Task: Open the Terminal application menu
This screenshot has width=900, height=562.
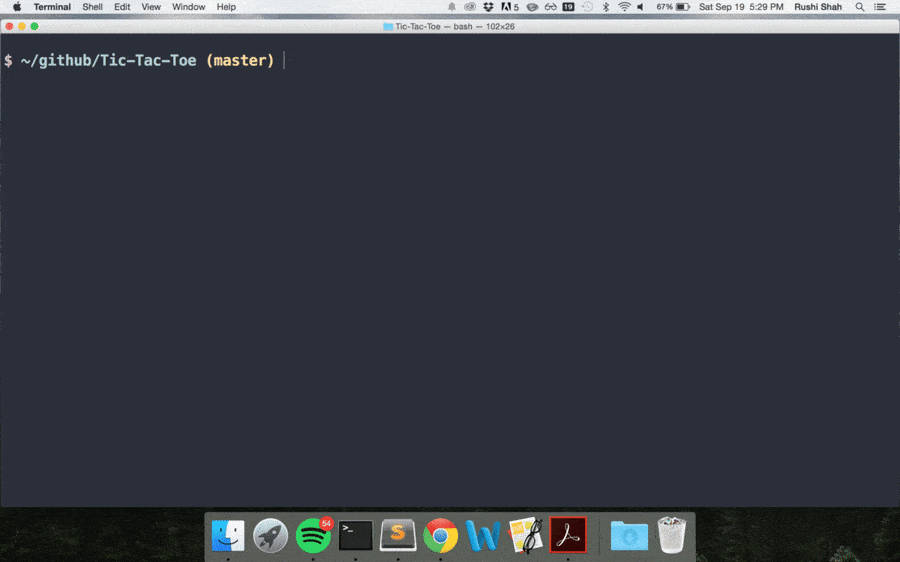Action: click(x=52, y=7)
